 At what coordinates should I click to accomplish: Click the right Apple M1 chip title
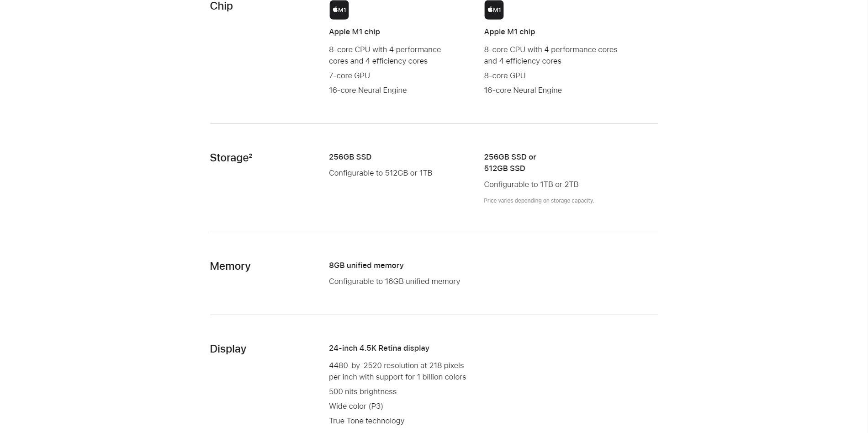pos(509,32)
